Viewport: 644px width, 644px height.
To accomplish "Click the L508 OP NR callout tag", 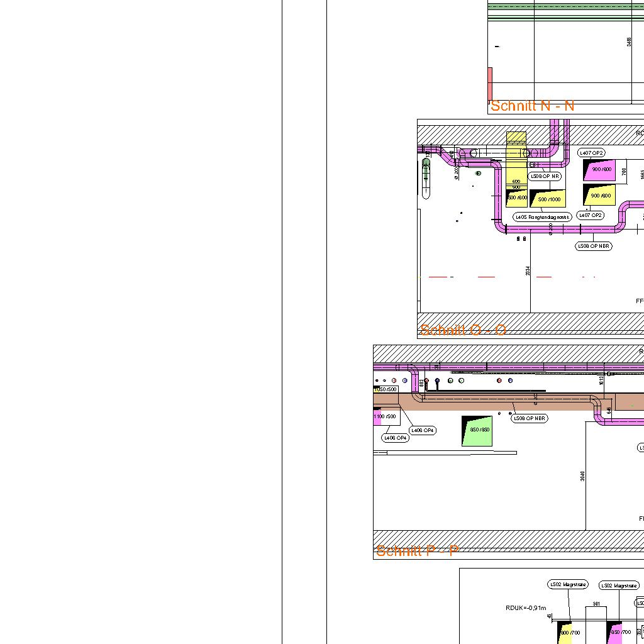I will point(544,177).
